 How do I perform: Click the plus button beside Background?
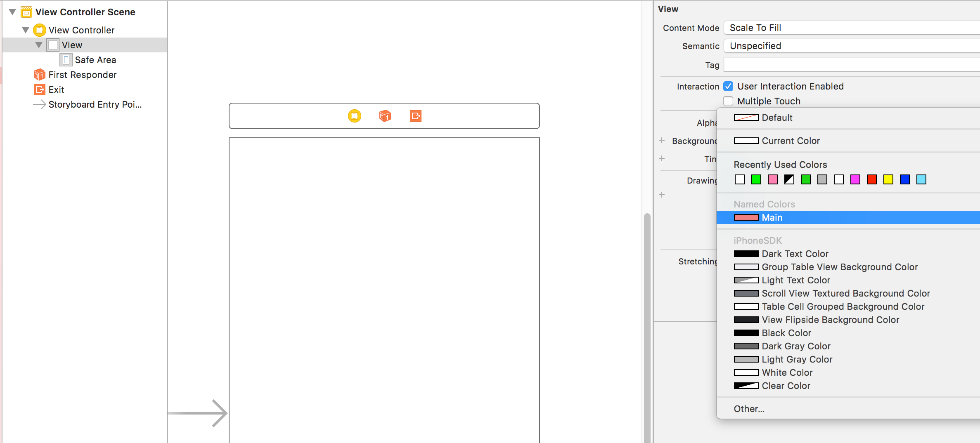662,141
